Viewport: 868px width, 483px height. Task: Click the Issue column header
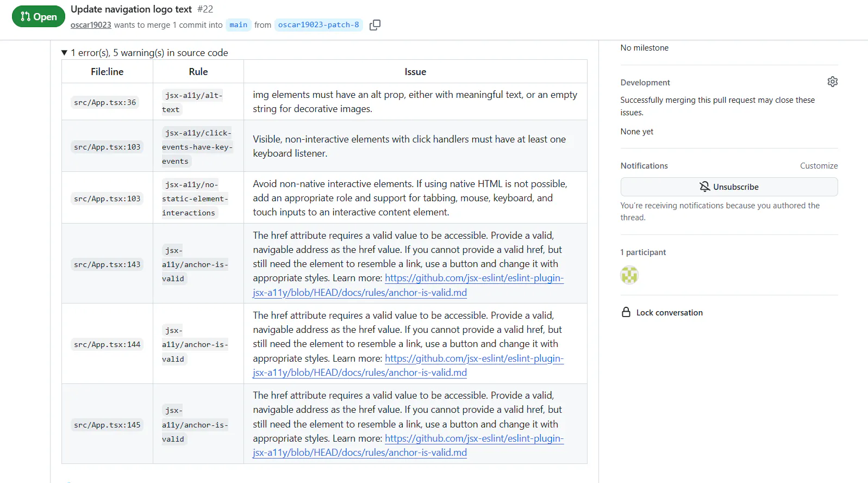(415, 72)
